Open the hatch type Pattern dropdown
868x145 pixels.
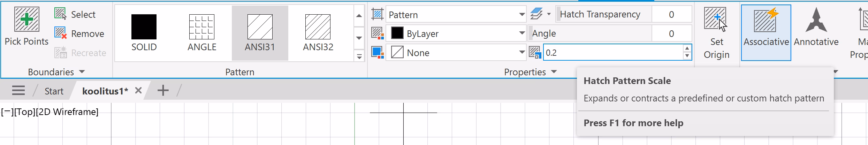521,15
